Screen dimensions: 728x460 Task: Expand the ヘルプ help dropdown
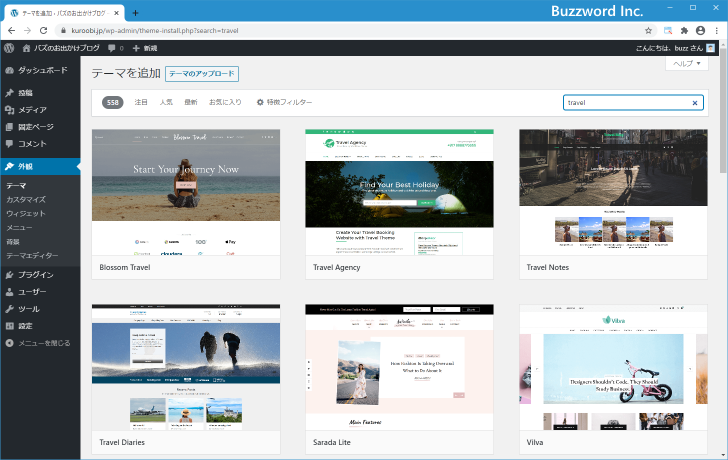688,63
